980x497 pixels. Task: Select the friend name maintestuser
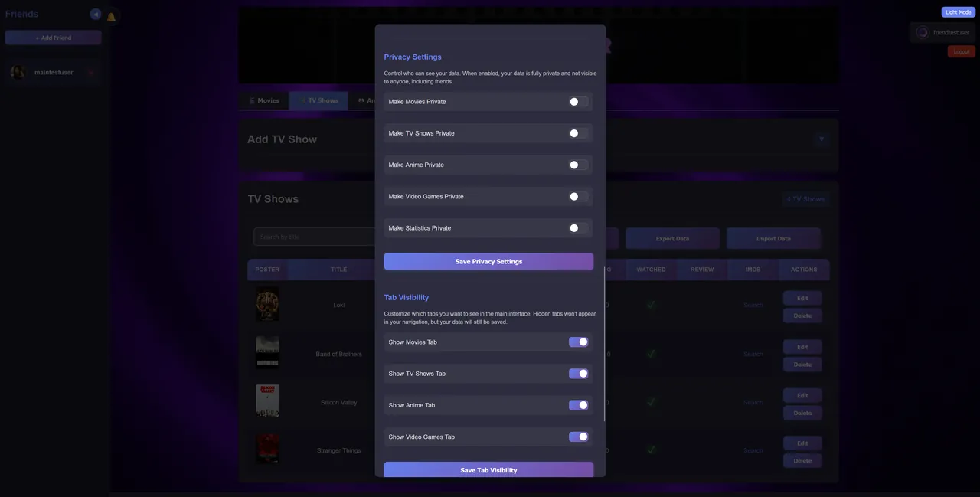pos(54,72)
